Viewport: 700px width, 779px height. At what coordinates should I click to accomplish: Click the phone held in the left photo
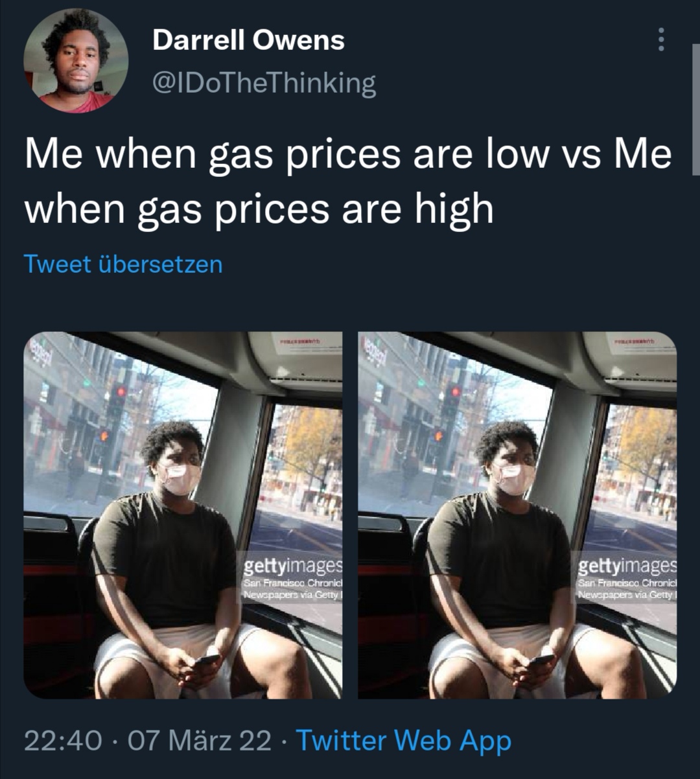click(x=207, y=660)
